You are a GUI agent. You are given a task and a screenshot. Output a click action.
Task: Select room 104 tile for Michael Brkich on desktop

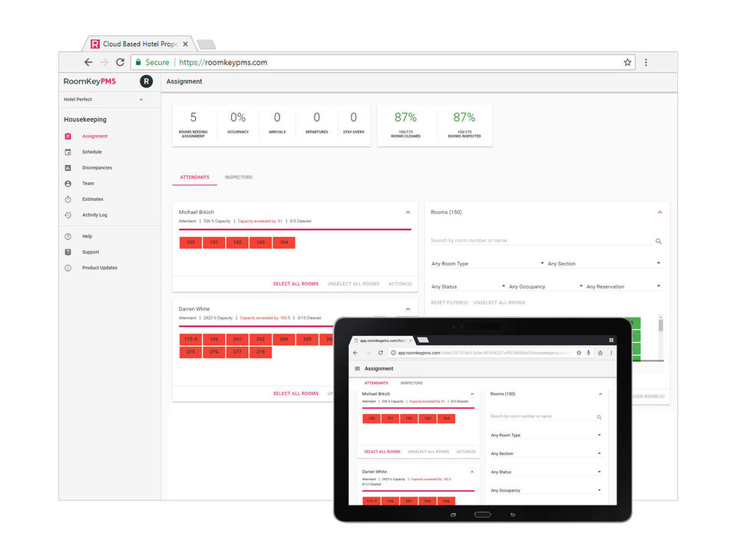pyautogui.click(x=284, y=242)
